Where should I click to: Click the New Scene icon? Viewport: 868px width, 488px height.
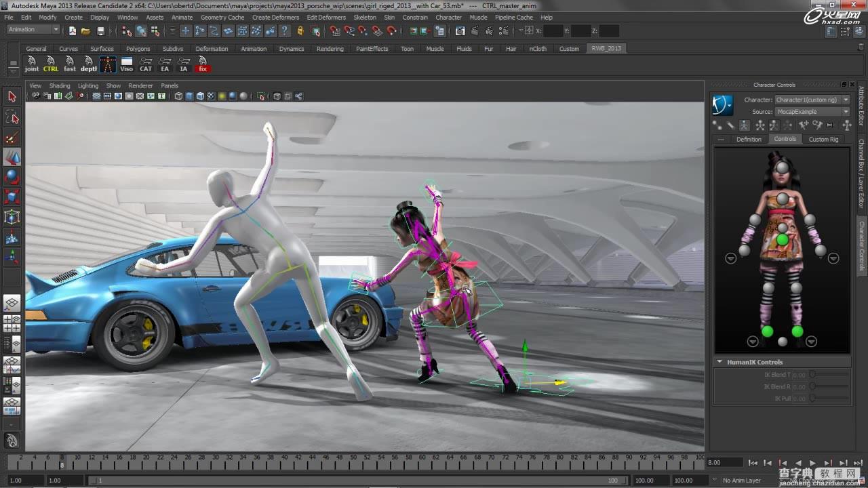(x=73, y=30)
